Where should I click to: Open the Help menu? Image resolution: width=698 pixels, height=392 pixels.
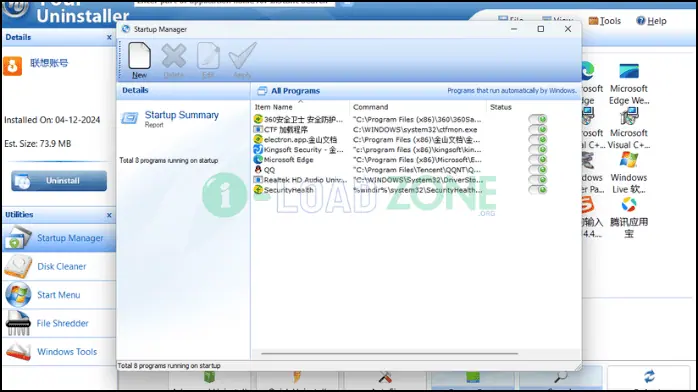click(651, 21)
